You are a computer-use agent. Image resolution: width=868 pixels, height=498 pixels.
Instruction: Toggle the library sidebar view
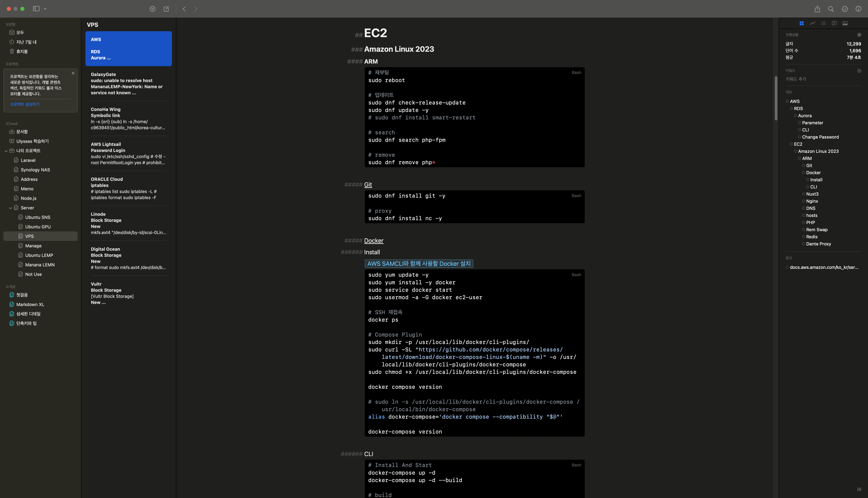coord(36,9)
